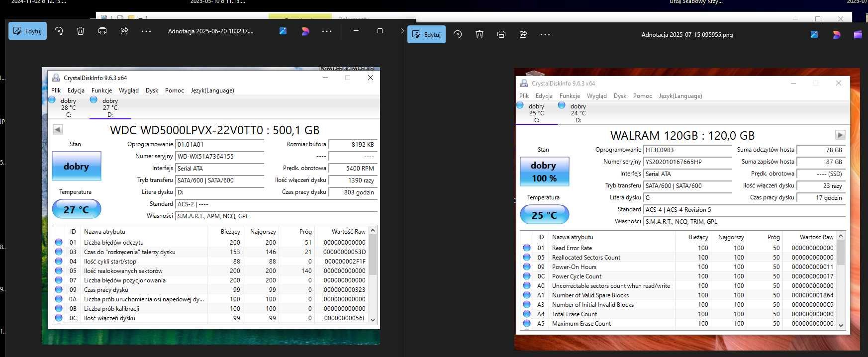Rotate image in Adnotacja 2025-06-20 window
Image resolution: width=868 pixels, height=357 pixels.
coord(59,31)
